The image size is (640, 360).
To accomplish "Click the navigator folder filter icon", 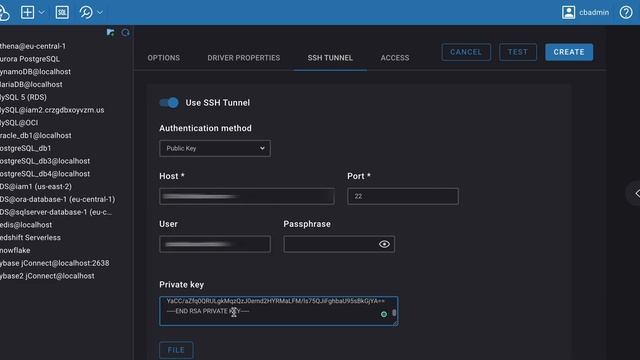I will coord(110,32).
